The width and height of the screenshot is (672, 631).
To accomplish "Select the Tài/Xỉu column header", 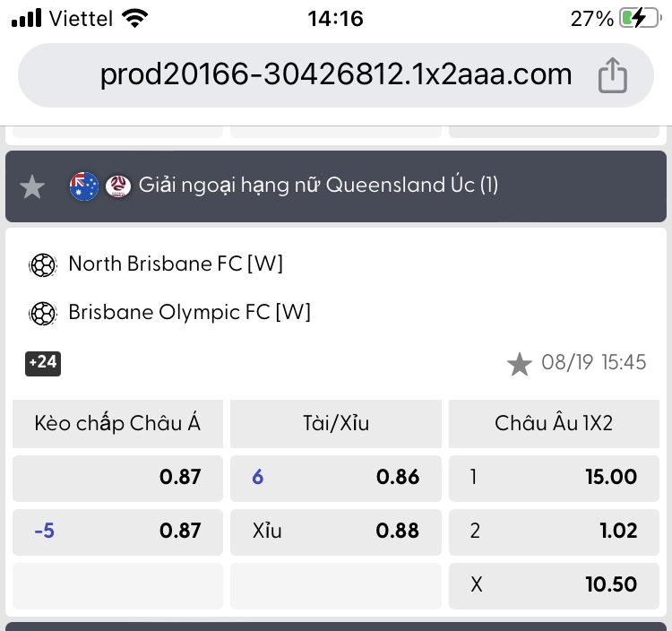I will click(x=336, y=424).
